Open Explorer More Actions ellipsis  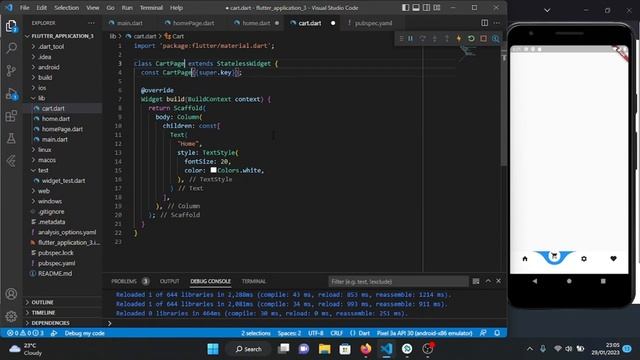pyautogui.click(x=91, y=23)
